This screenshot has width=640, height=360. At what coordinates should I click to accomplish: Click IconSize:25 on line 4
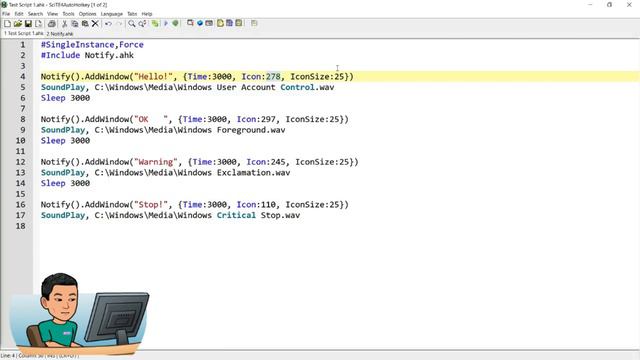[x=317, y=76]
